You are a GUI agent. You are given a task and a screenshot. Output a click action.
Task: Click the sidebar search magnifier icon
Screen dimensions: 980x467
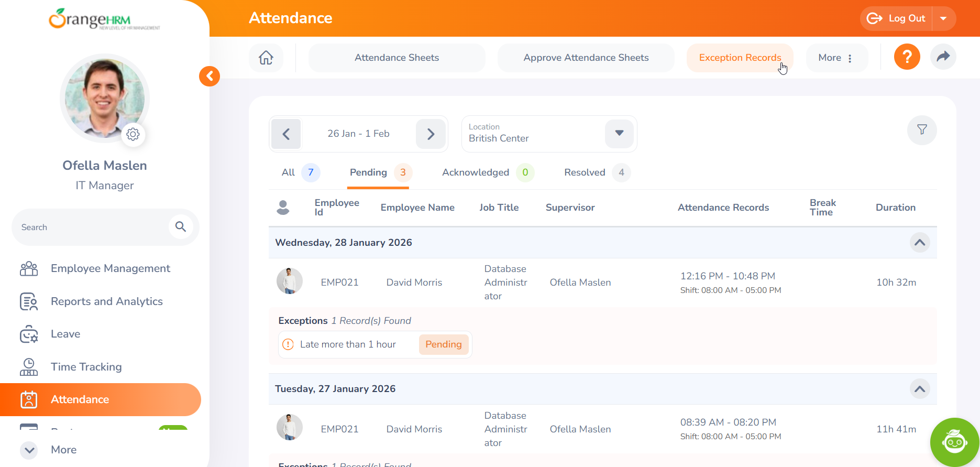[181, 227]
